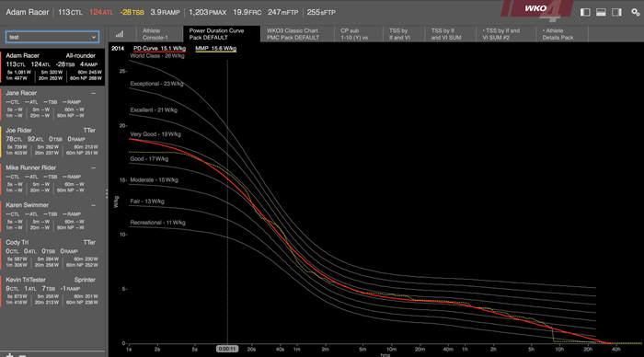Click the yellow -28 TSB header value
Viewport: 644px width, 357px height.
[132, 12]
